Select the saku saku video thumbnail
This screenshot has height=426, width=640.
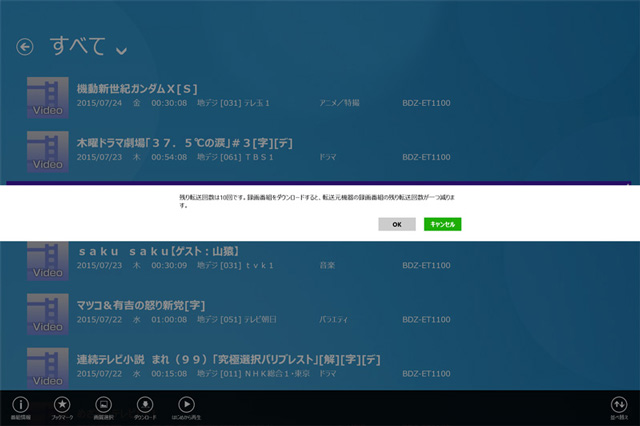click(48, 261)
